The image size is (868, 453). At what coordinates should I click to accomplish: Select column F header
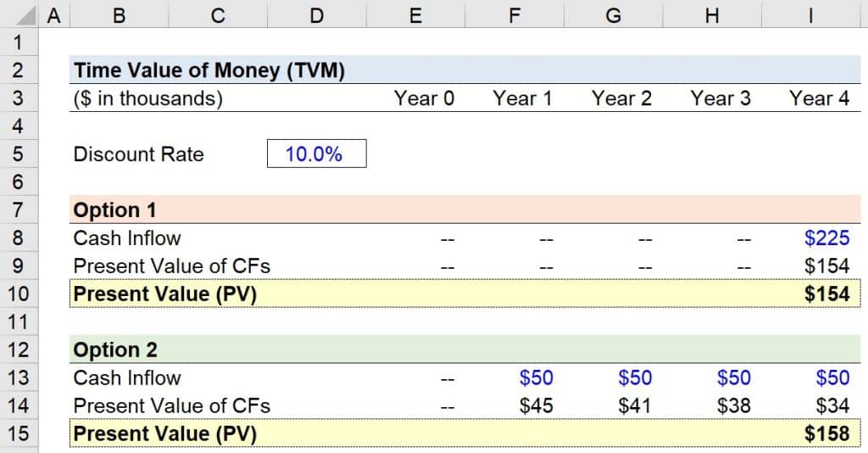[x=515, y=14]
